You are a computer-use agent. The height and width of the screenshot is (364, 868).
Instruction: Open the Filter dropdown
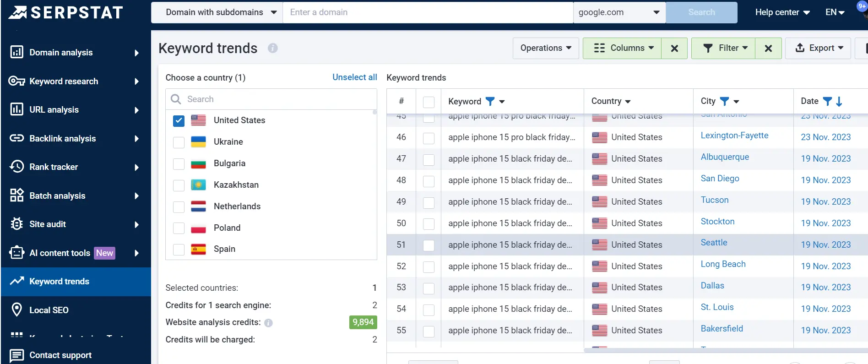click(723, 48)
